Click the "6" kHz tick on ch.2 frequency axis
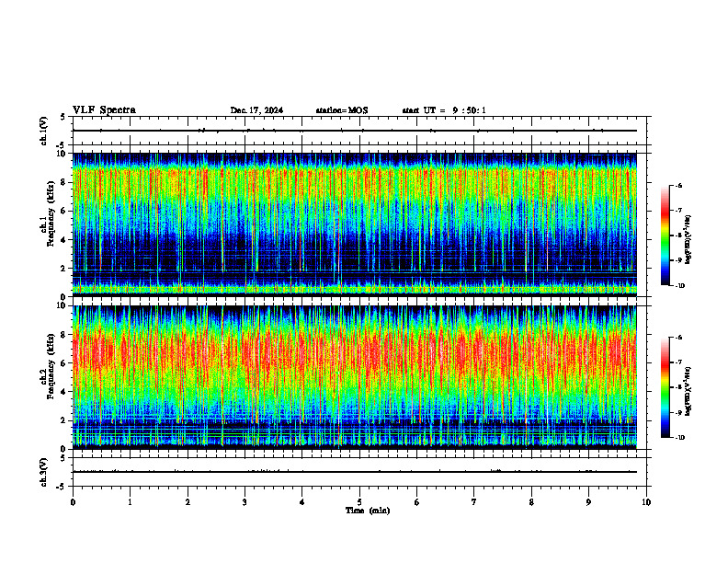Screen dimensions: 728x563 pos(64,363)
